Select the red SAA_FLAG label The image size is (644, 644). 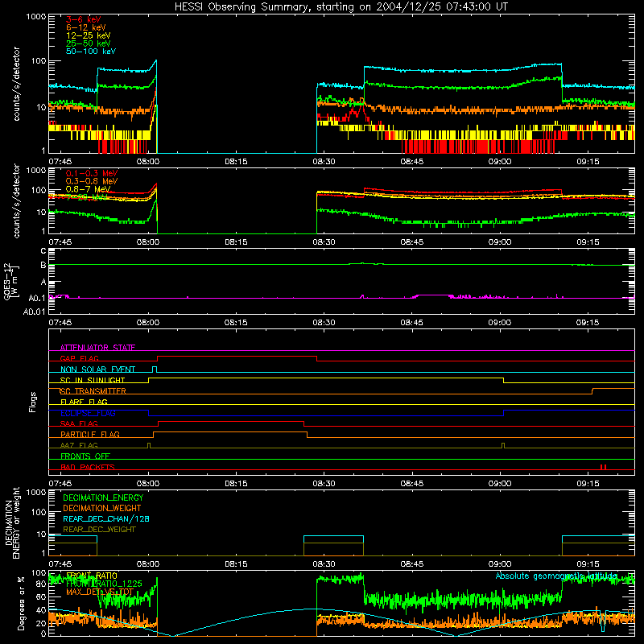coord(79,423)
